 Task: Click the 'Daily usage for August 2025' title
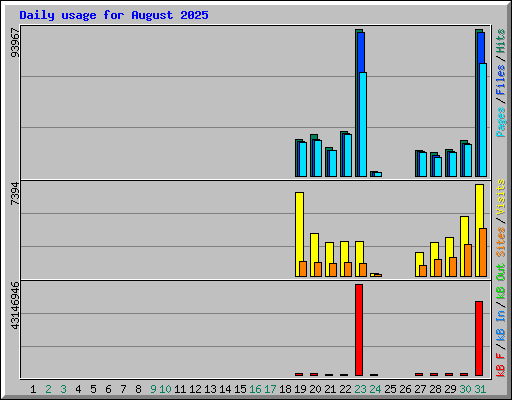coord(114,15)
